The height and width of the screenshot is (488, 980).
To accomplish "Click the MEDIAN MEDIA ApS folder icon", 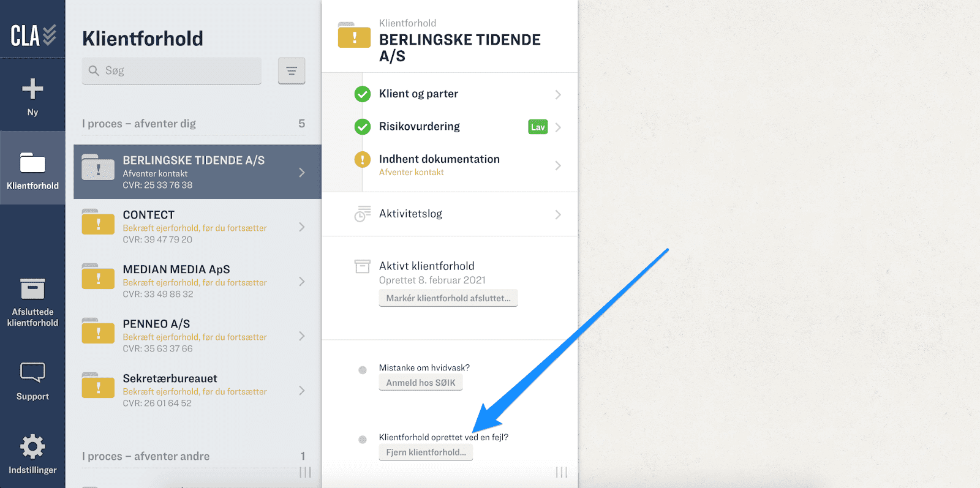I will [98, 276].
